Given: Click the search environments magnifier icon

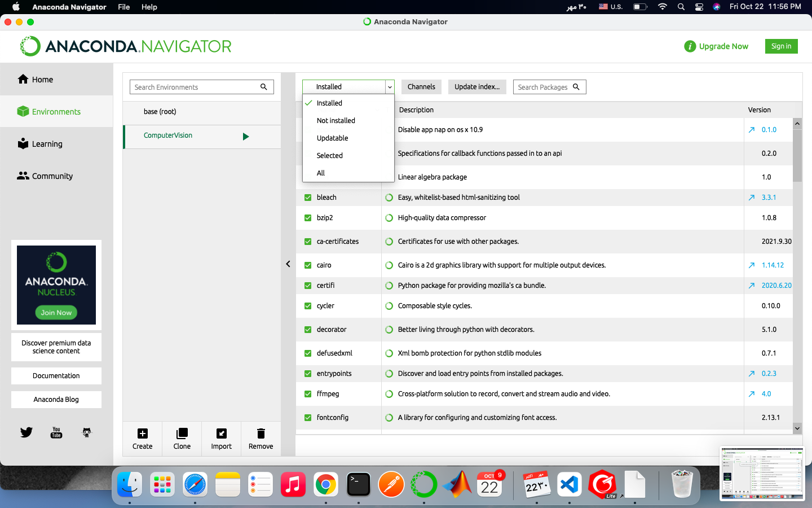Looking at the screenshot, I should point(263,87).
